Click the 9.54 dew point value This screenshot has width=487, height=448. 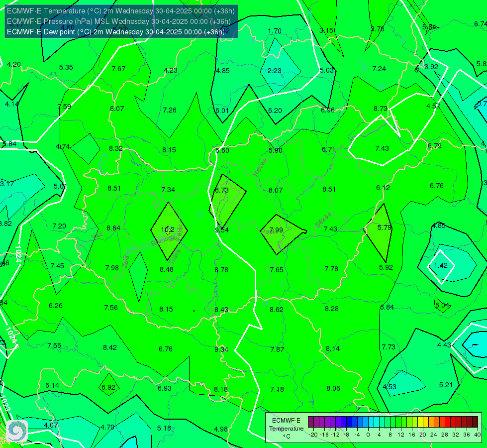click(222, 230)
